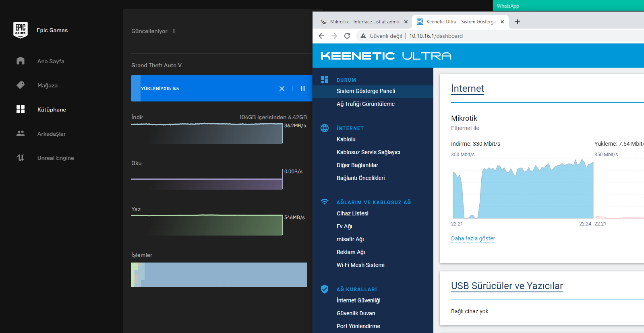
Task: Open the İnternet section heading link
Action: coord(468,89)
